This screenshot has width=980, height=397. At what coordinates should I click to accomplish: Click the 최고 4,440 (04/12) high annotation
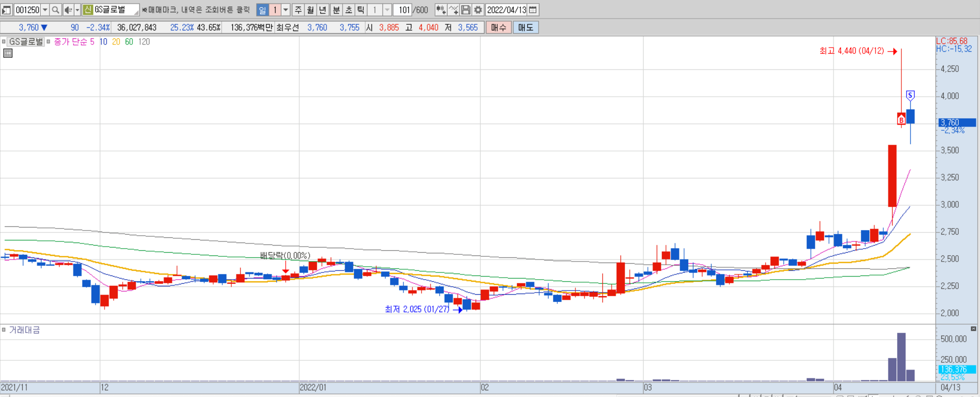pyautogui.click(x=852, y=51)
